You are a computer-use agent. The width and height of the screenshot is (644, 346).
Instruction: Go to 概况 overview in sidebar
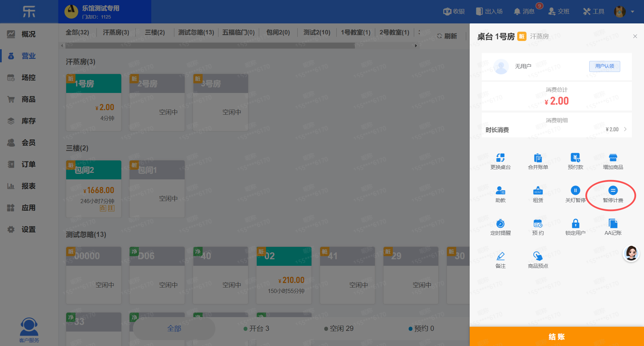click(29, 34)
